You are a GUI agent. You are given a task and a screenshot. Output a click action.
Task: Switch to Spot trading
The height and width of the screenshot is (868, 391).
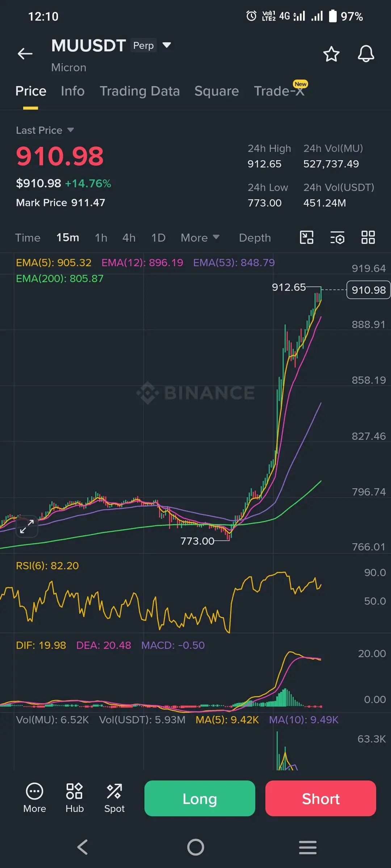coord(114,798)
